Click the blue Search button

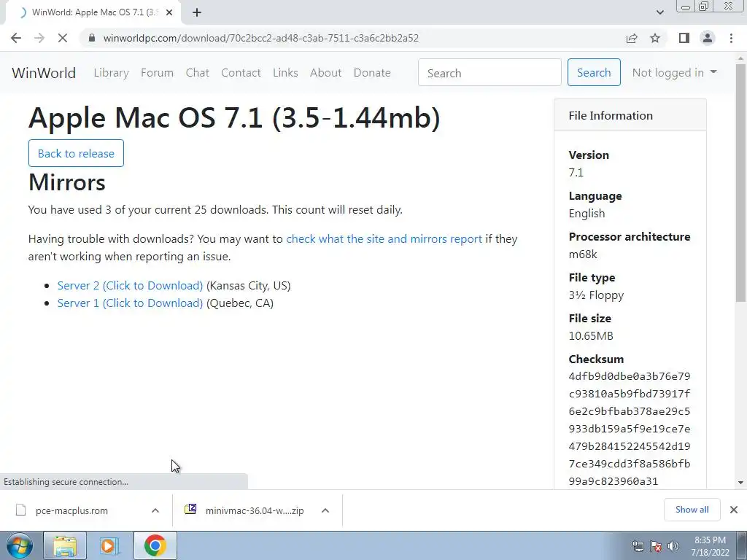pos(594,72)
